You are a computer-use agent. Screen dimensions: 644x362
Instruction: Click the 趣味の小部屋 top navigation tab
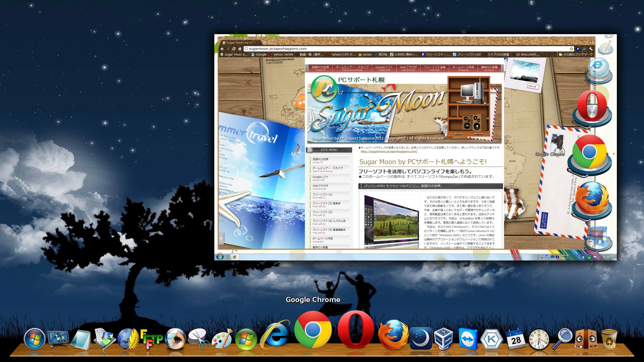click(489, 68)
